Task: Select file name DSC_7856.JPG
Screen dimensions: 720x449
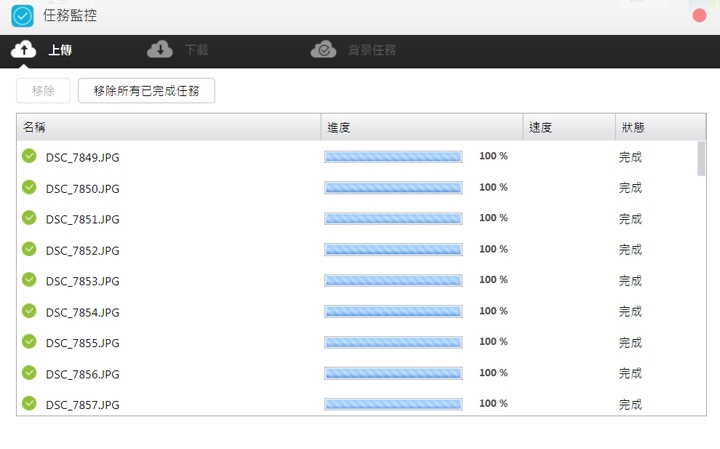Action: (83, 374)
